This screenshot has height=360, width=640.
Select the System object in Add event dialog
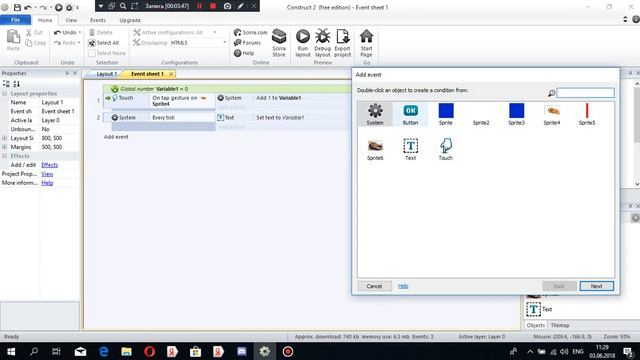(x=375, y=114)
